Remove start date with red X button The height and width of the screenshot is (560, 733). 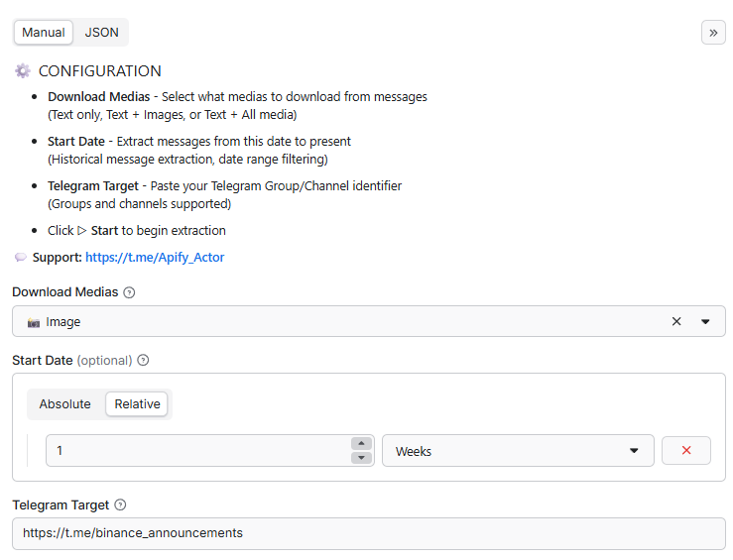(x=686, y=450)
